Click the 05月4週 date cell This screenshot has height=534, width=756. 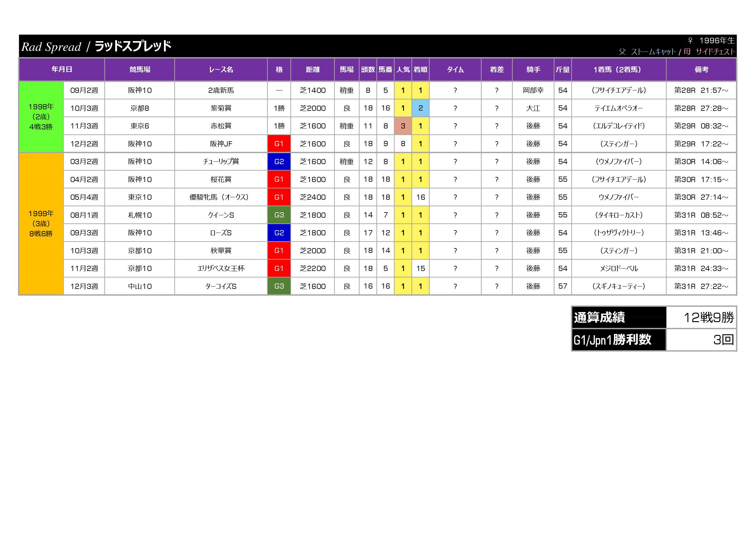coord(84,197)
